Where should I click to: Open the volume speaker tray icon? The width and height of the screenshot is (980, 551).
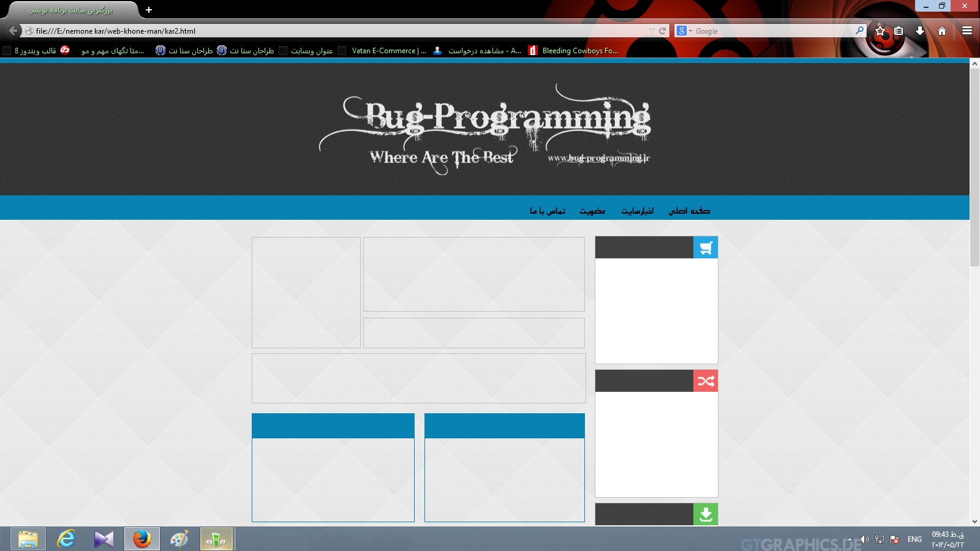864,539
